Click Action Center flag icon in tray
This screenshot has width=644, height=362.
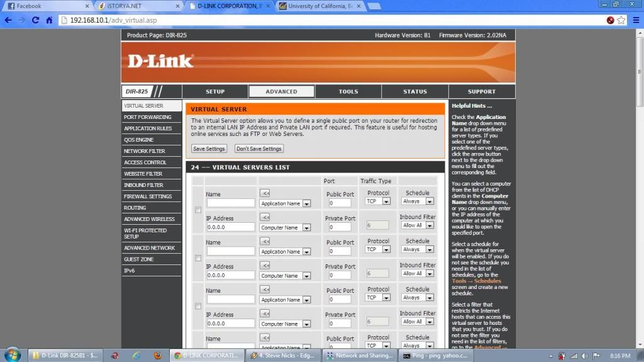point(596,356)
